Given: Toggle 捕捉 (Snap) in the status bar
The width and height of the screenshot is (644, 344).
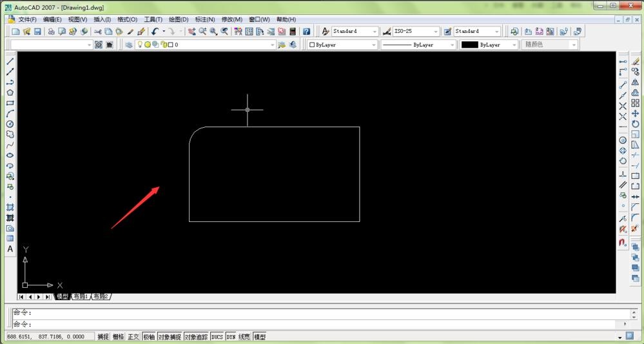Looking at the screenshot, I should coord(103,337).
